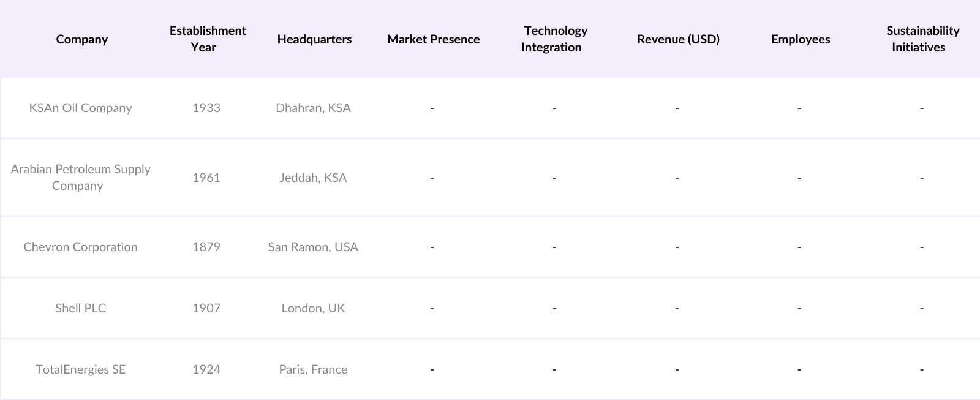Image resolution: width=980 pixels, height=400 pixels.
Task: Select the Arabian Petroleum Supply Company cell
Action: 80,178
